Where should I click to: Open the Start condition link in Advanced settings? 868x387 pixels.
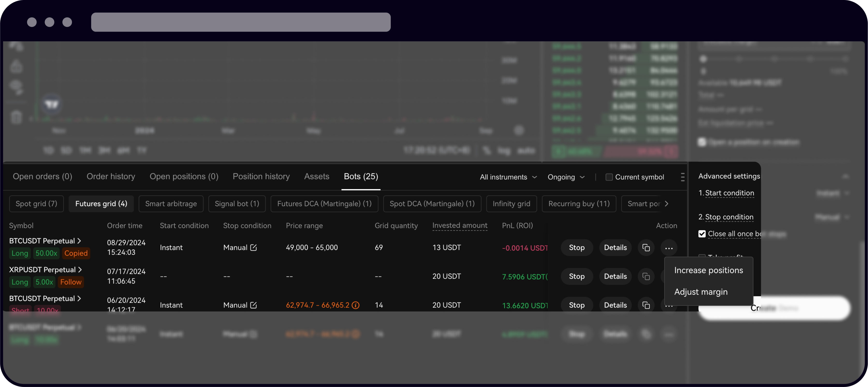point(729,193)
